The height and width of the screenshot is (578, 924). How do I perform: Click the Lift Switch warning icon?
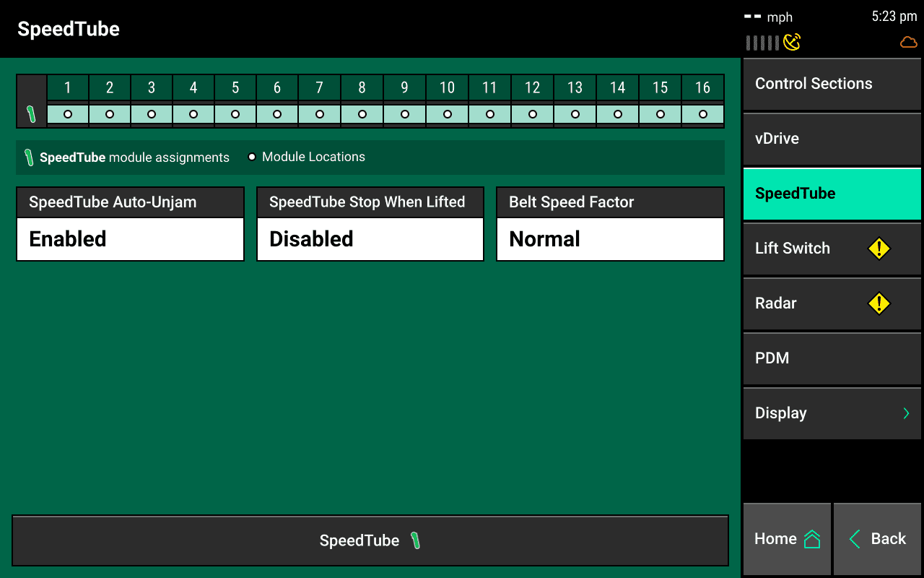tap(879, 249)
